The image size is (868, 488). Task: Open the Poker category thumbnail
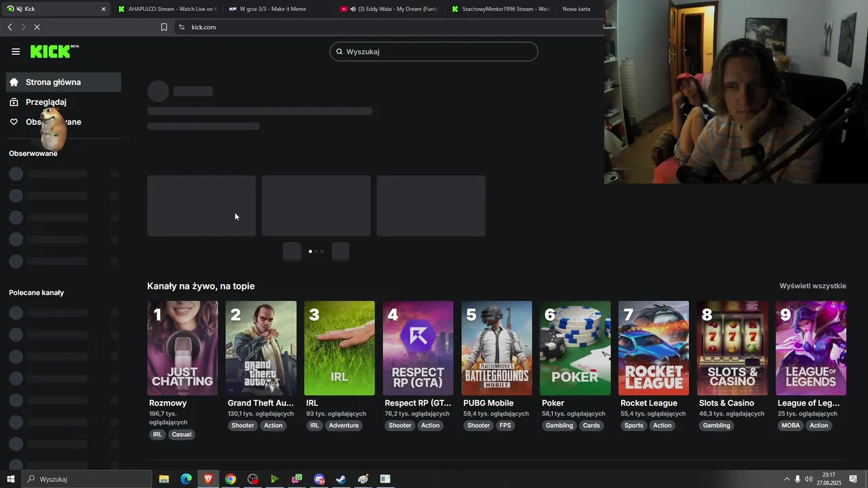click(575, 348)
